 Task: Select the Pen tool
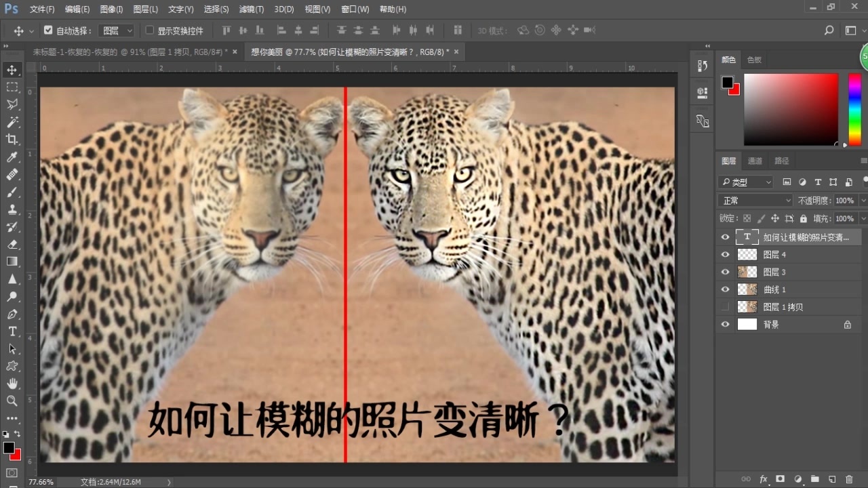12,314
